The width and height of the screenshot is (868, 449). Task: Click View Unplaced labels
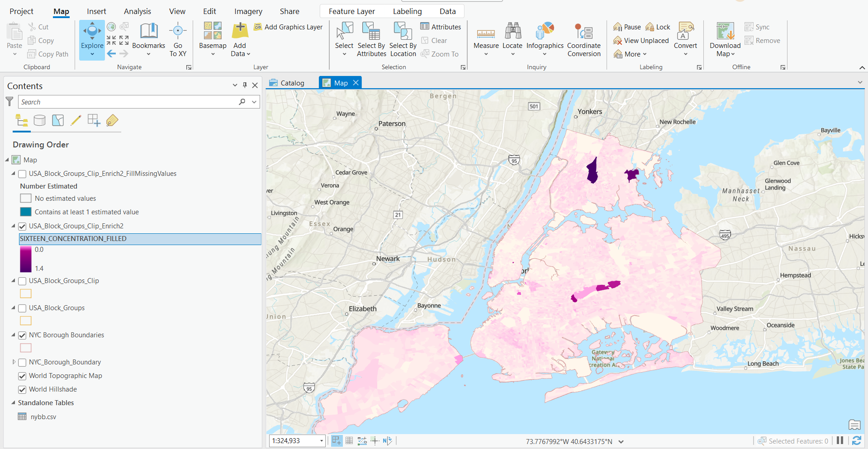(641, 41)
